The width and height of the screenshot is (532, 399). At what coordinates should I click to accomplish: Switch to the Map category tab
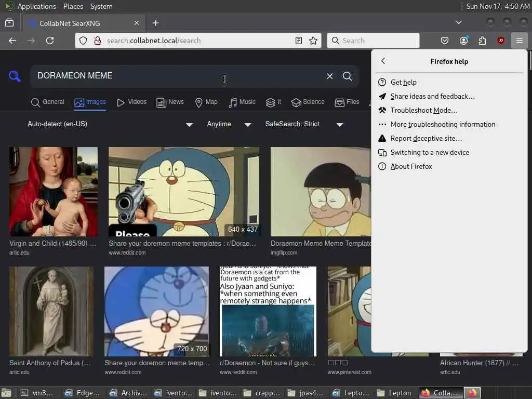click(206, 102)
